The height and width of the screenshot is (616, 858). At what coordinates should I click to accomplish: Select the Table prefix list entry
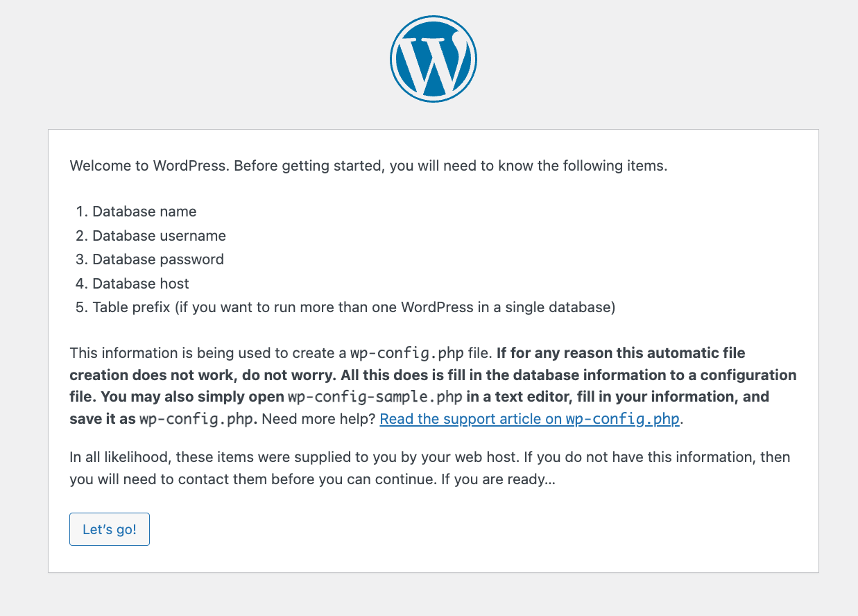353,307
